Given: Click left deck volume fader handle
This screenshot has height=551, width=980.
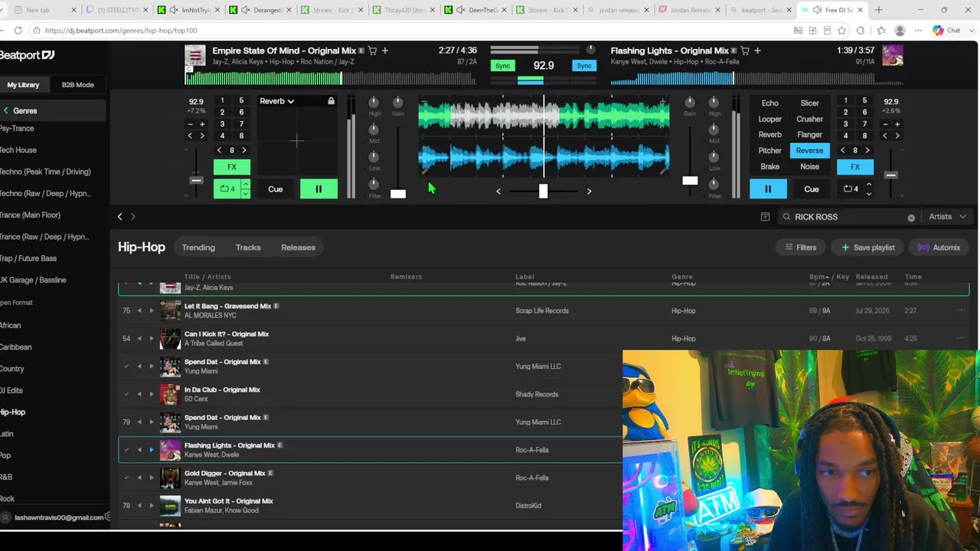Looking at the screenshot, I should (x=398, y=194).
